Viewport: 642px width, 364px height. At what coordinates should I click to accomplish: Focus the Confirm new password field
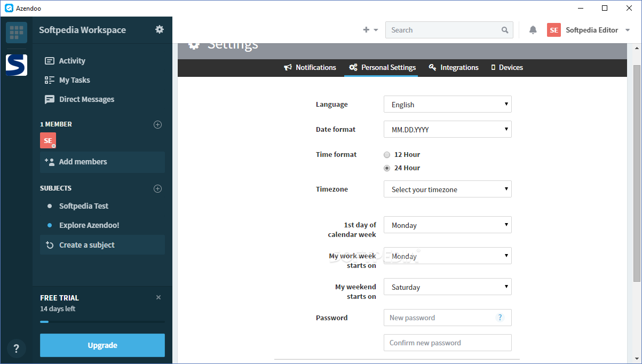pyautogui.click(x=448, y=343)
